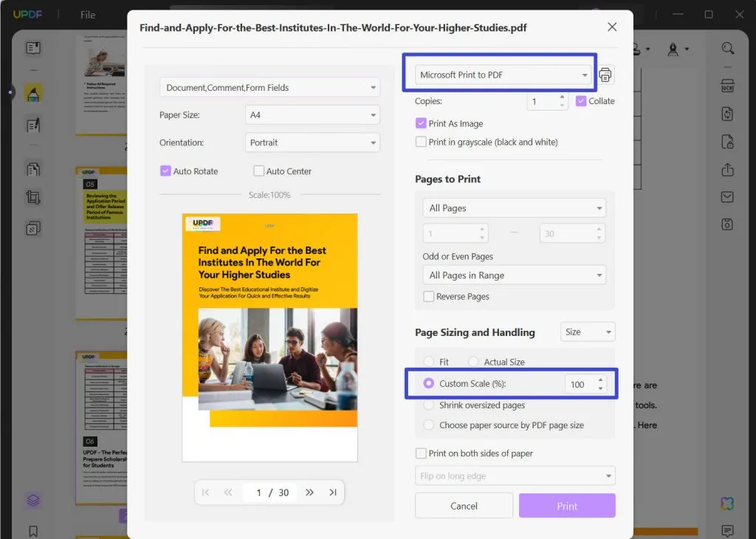Click the Custom Scale percent input field
The width and height of the screenshot is (756, 539).
581,384
